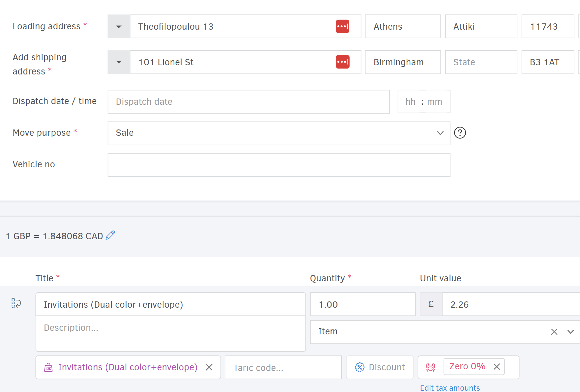
Task: Edit the Athens city field
Action: pyautogui.click(x=403, y=26)
